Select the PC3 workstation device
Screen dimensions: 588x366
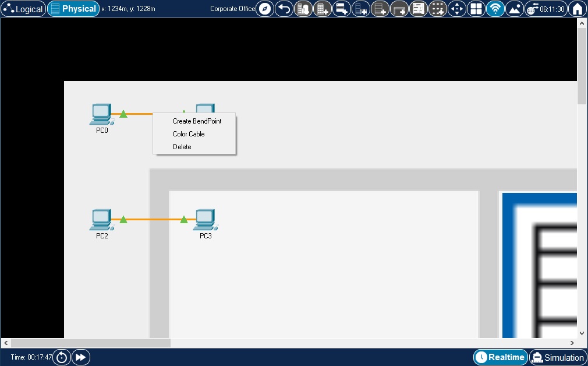[206, 219]
